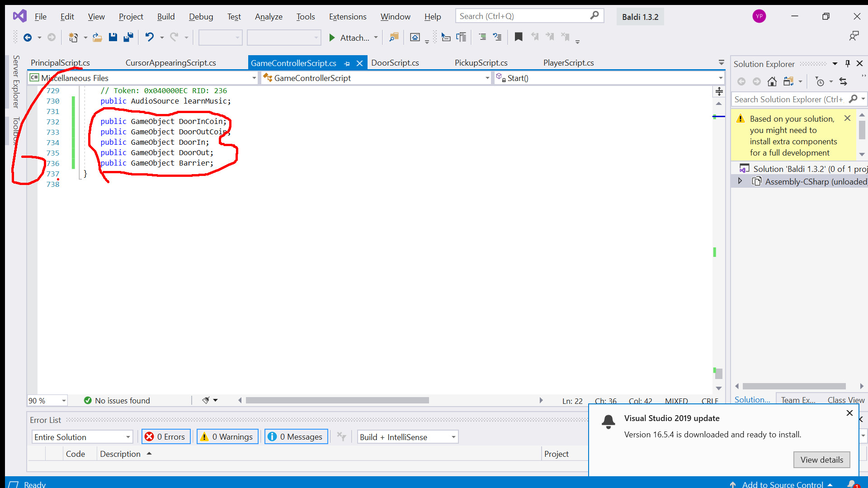This screenshot has height=488, width=868.
Task: Toggle the Warnings filter button
Action: [x=227, y=437]
